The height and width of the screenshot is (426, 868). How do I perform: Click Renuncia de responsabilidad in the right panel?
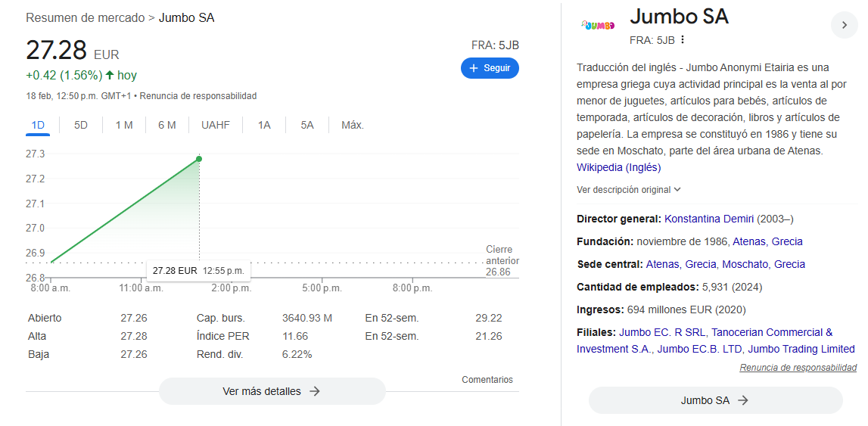click(x=798, y=367)
